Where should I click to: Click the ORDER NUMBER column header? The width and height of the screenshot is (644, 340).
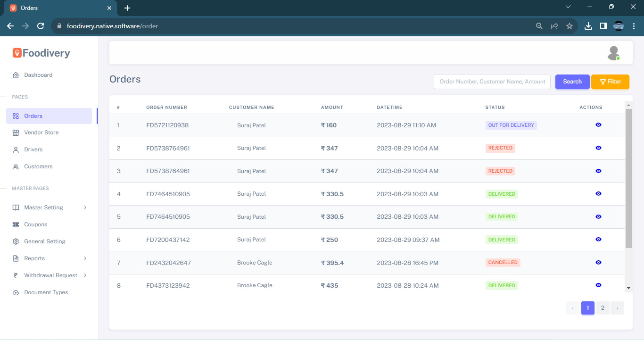(167, 108)
